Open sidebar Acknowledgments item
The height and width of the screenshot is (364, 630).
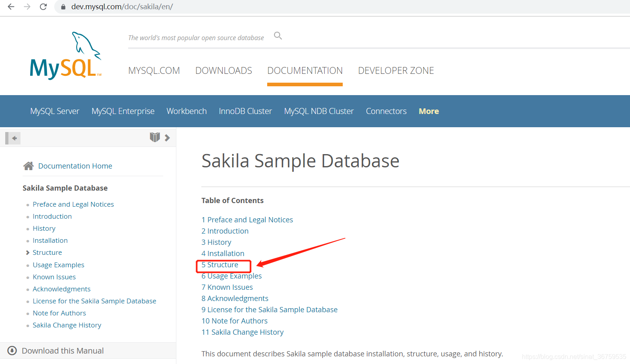click(61, 289)
